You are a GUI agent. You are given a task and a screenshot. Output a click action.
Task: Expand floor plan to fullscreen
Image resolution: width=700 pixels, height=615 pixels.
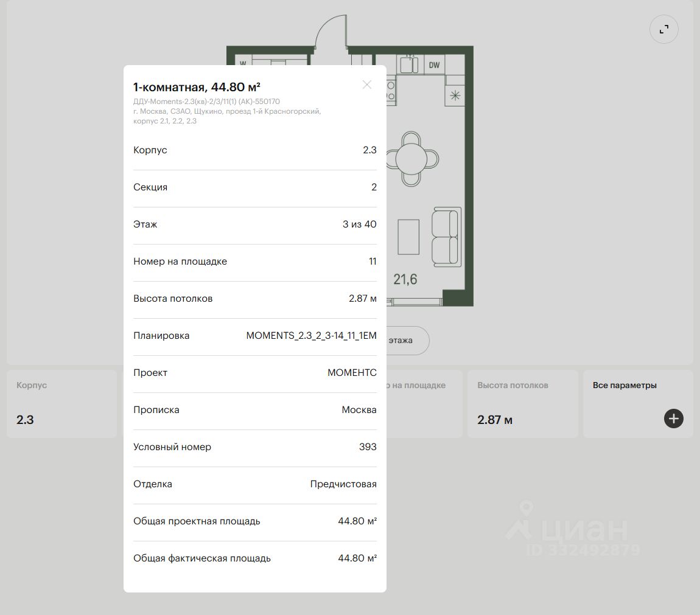[664, 29]
